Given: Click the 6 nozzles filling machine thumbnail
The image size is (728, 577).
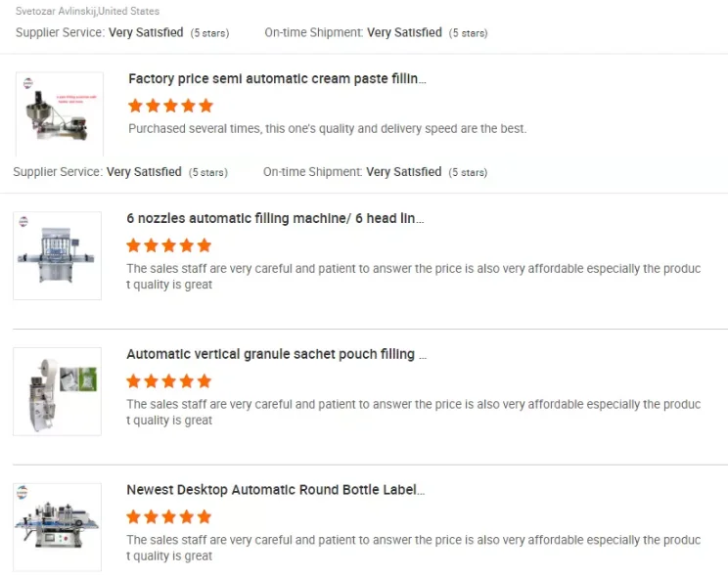Looking at the screenshot, I should pos(57,255).
